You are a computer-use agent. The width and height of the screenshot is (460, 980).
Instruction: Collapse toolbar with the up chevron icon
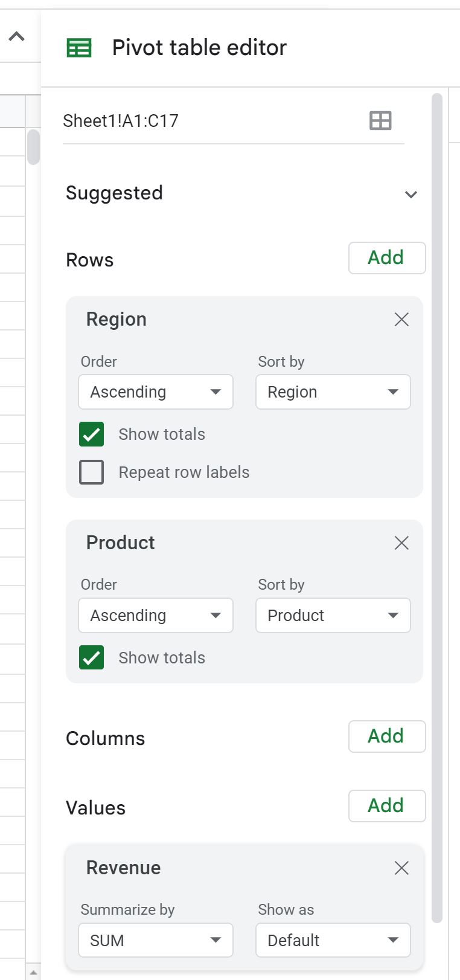[x=17, y=37]
